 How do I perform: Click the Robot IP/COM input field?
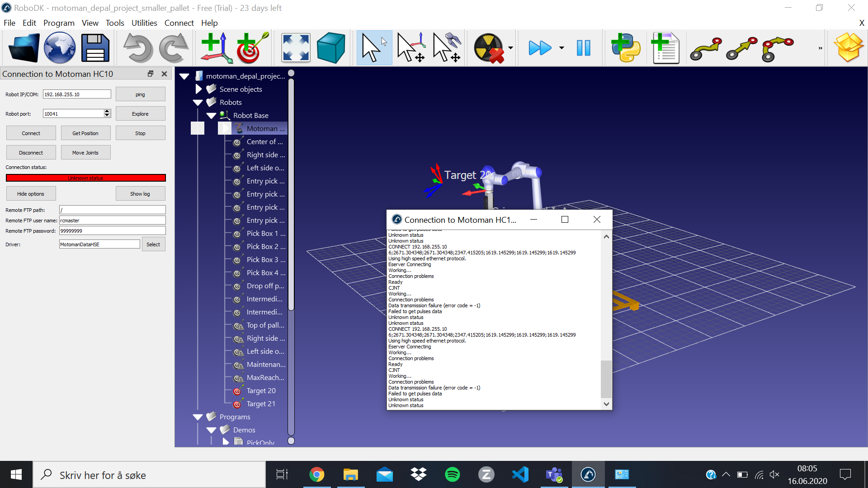77,94
